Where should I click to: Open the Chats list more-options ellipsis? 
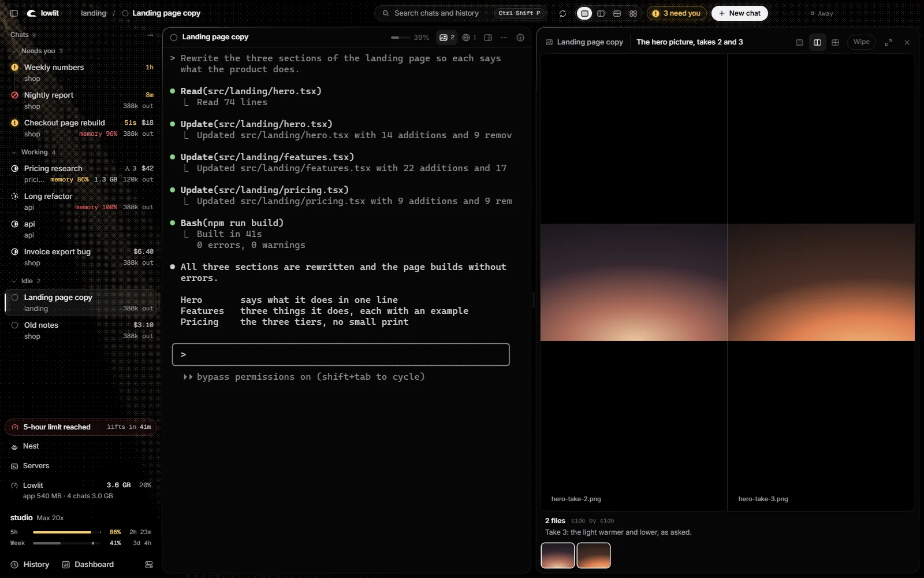click(x=150, y=35)
